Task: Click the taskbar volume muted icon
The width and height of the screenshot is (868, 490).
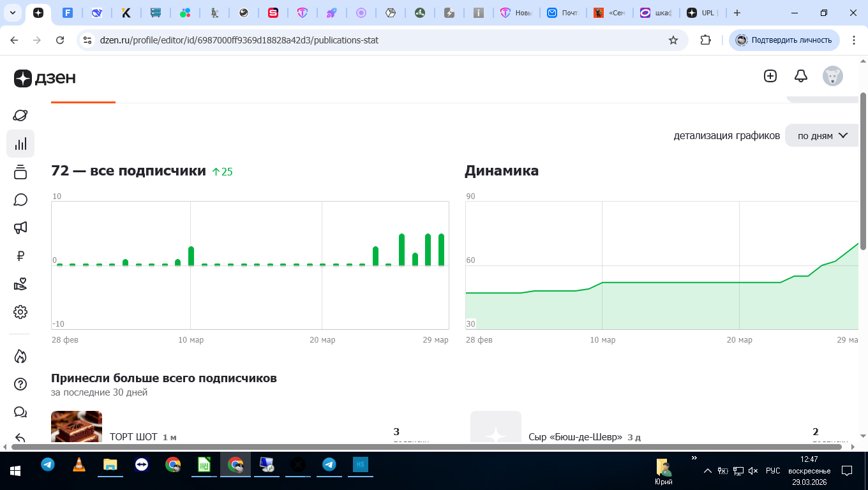Action: (753, 471)
